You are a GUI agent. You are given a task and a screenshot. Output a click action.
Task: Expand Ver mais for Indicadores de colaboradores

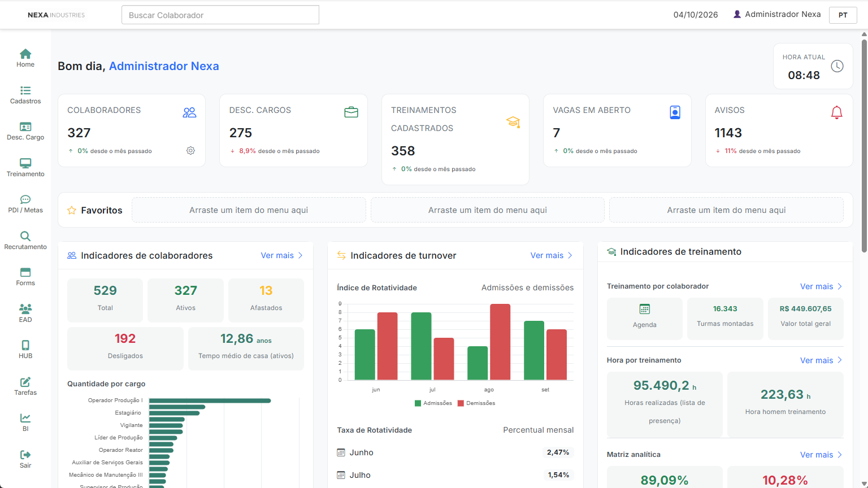tap(281, 255)
